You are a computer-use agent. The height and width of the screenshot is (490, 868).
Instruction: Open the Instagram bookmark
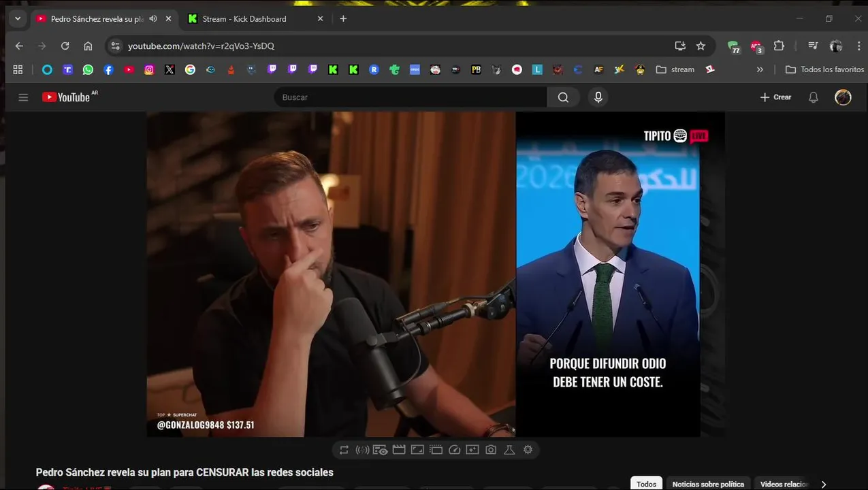[x=149, y=69]
